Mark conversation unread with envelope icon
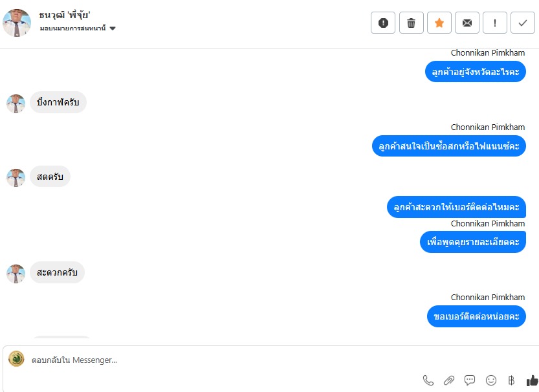 [467, 23]
